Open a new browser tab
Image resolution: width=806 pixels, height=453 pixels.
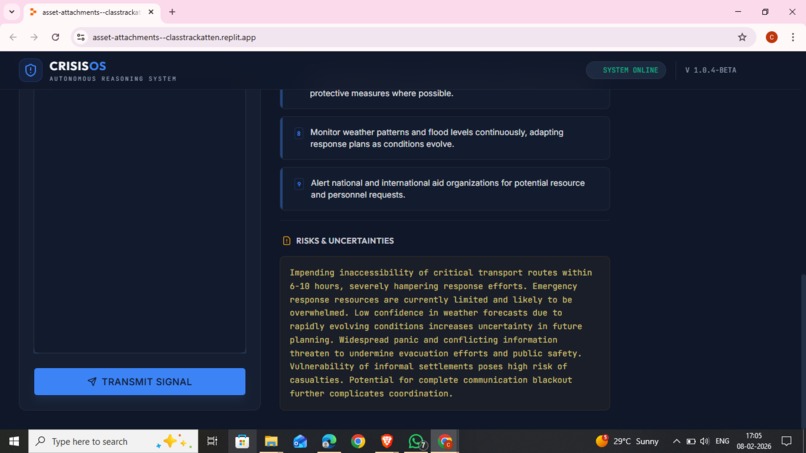point(172,12)
